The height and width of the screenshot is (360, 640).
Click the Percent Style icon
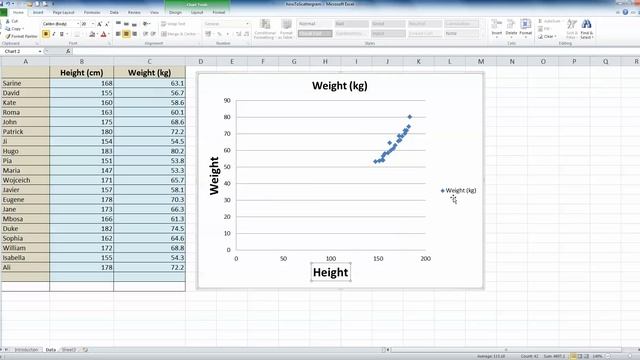tap(219, 34)
